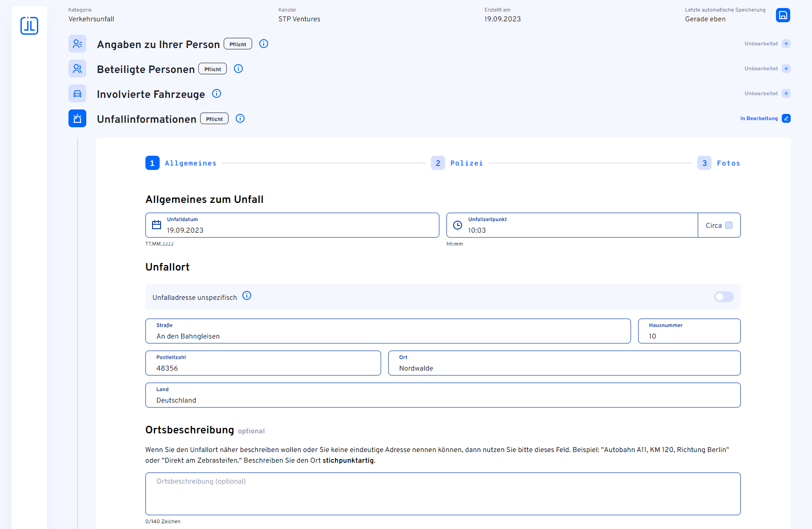This screenshot has height=529, width=812.
Task: Click In Bearbeitung status label
Action: point(759,118)
